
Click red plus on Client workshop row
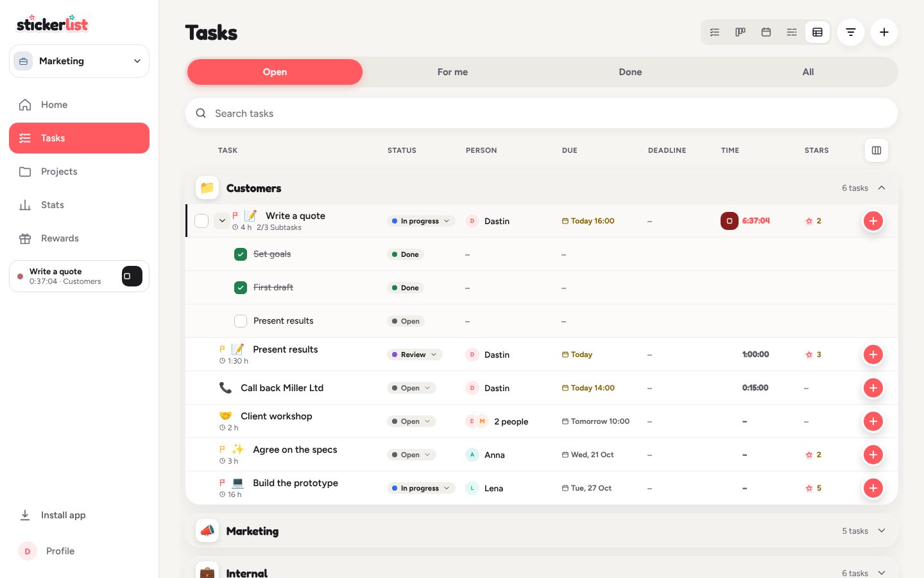(x=873, y=421)
